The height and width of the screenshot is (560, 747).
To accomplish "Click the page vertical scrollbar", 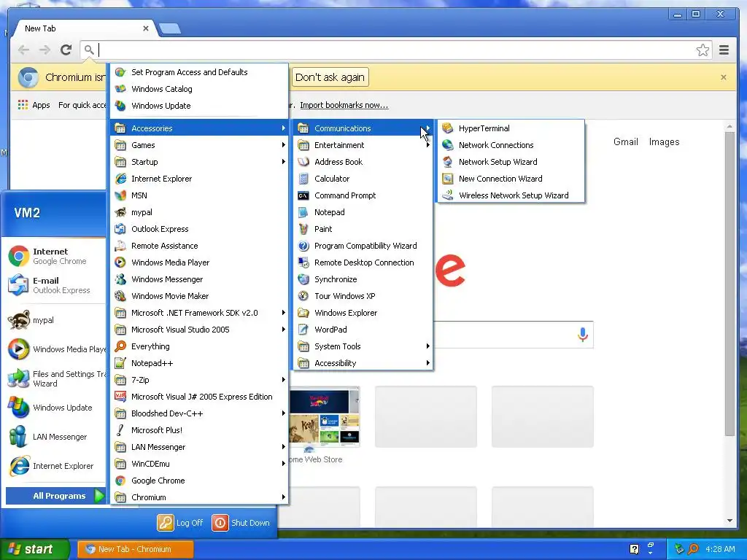I will 729,284.
